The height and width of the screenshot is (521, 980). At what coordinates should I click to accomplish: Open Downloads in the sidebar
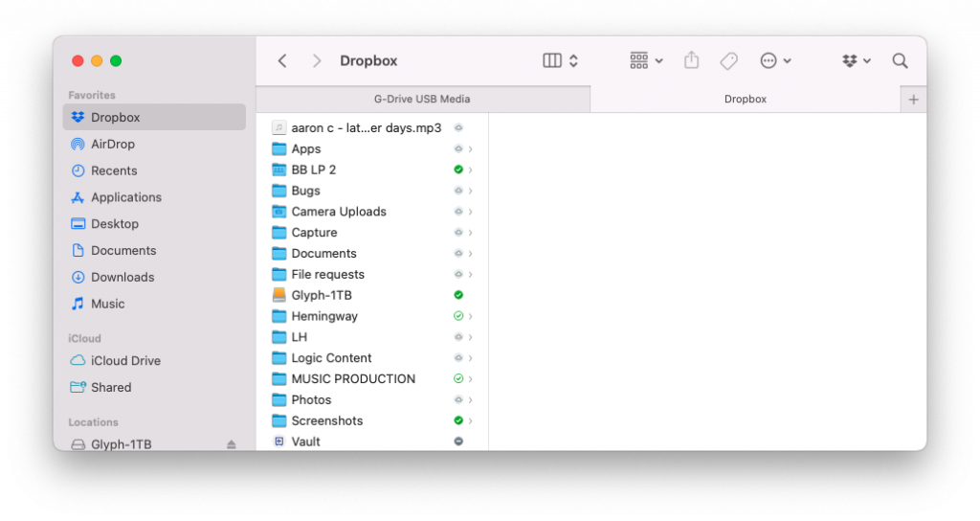click(x=154, y=277)
